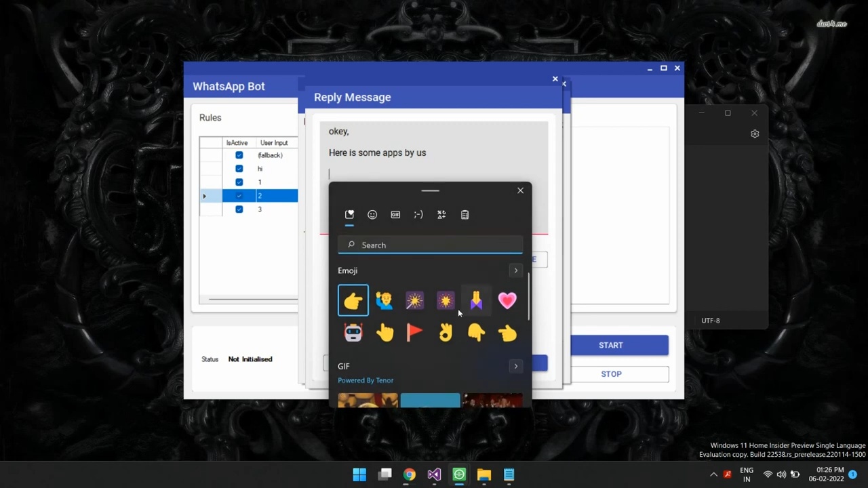868x488 pixels.
Task: Insert the pink heart emoji
Action: [507, 300]
